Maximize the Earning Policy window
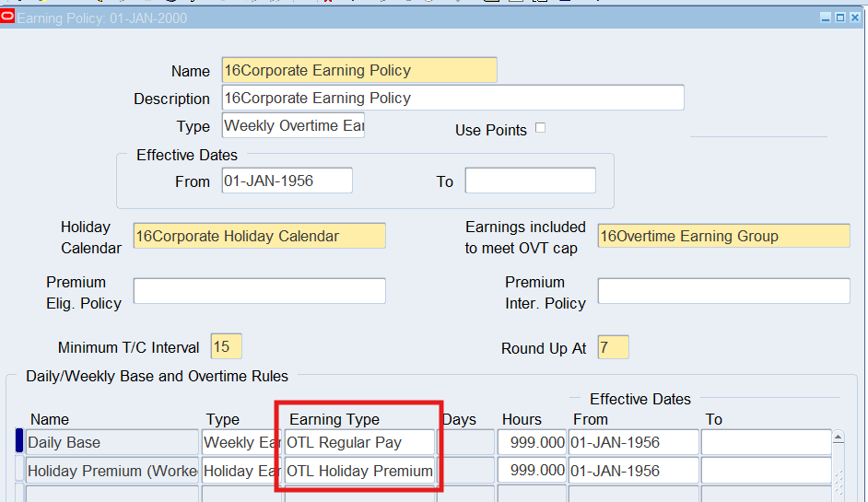Screen dimensions: 868x502 840,18
